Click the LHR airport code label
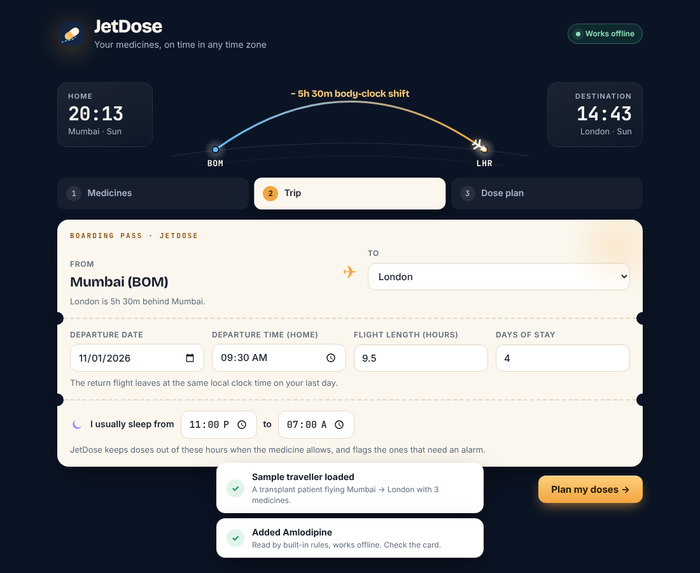Viewport: 700px width, 573px height. pos(484,163)
